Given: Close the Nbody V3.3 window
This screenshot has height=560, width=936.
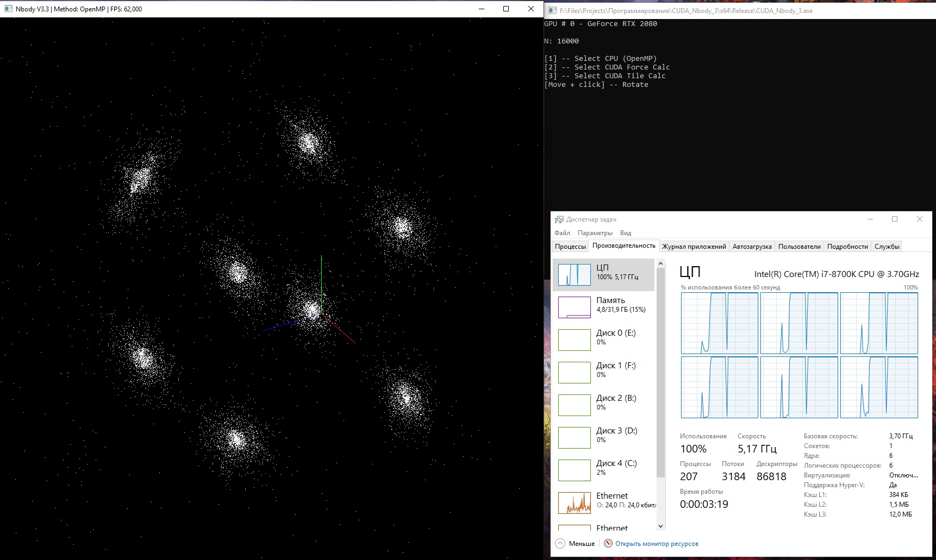Looking at the screenshot, I should tap(531, 9).
